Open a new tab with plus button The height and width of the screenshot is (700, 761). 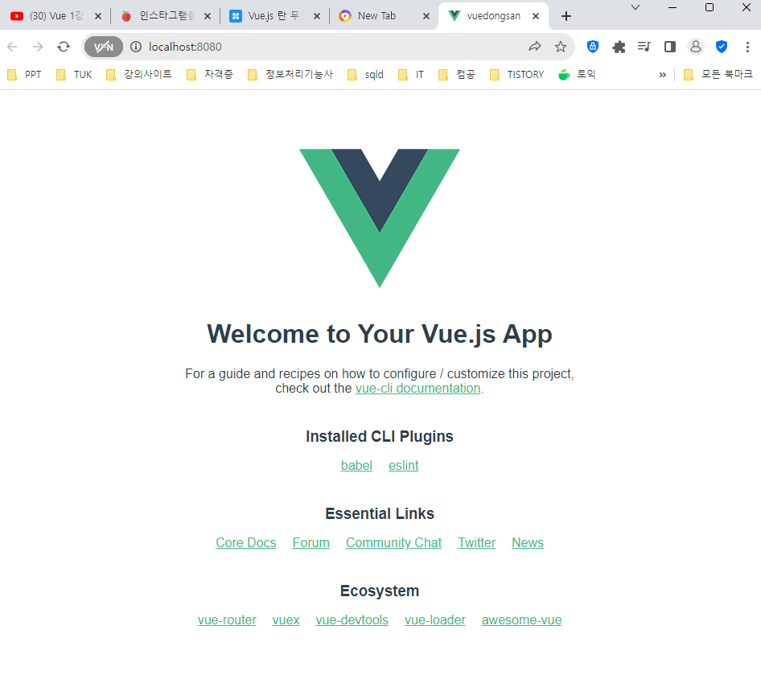tap(566, 16)
